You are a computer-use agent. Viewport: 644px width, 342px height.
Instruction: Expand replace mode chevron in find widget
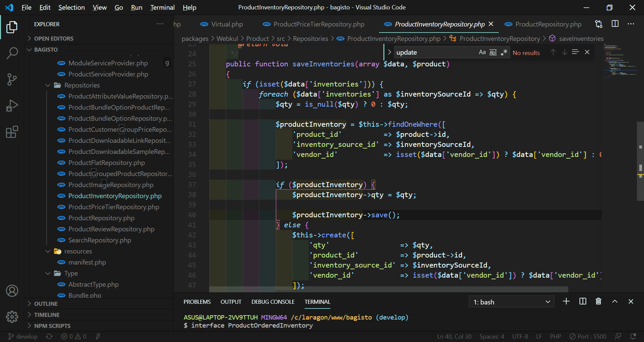tap(389, 52)
